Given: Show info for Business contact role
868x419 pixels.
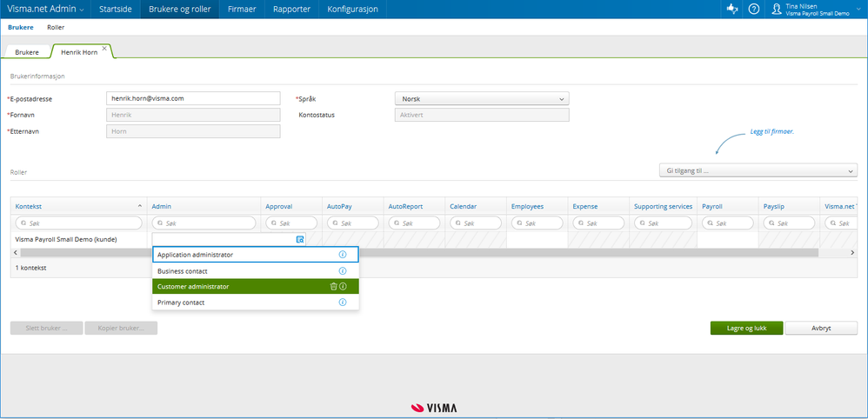Looking at the screenshot, I should pyautogui.click(x=342, y=271).
